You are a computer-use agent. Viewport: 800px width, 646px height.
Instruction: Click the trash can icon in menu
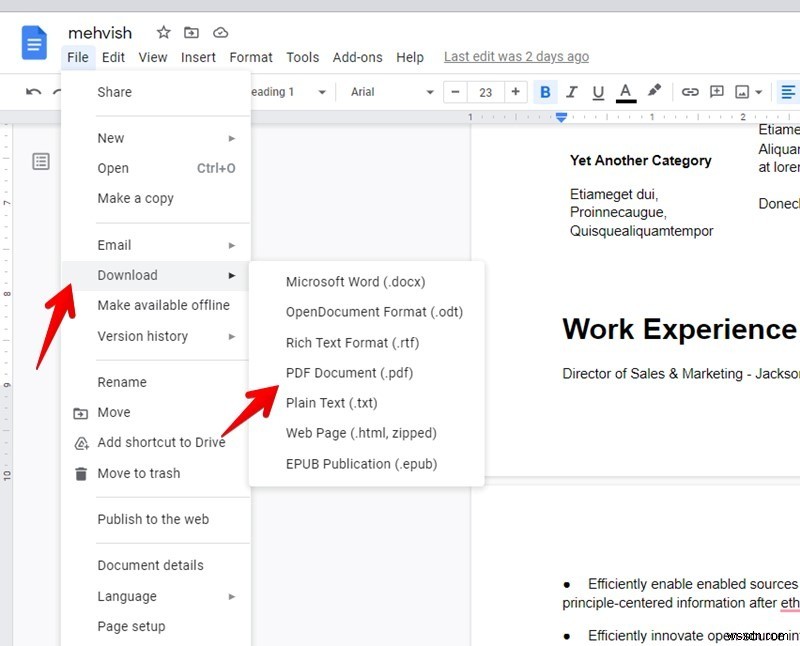point(81,474)
